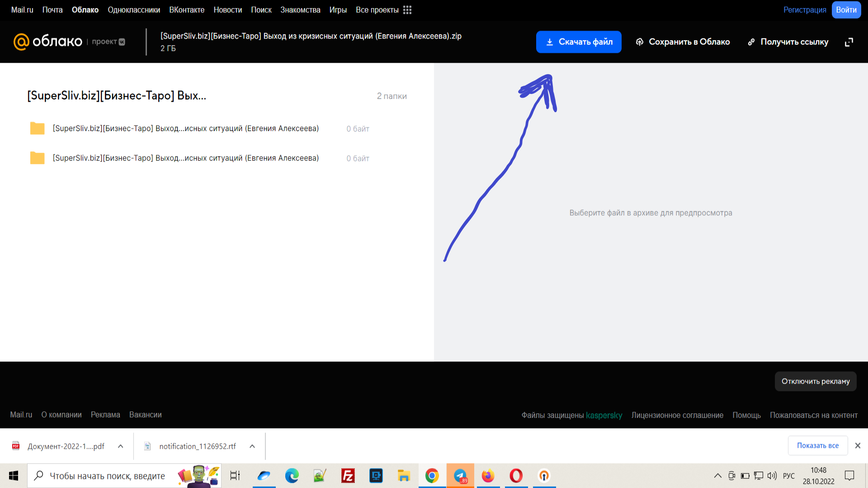The image size is (868, 488).
Task: Show hidden system tray icons
Action: (x=718, y=476)
